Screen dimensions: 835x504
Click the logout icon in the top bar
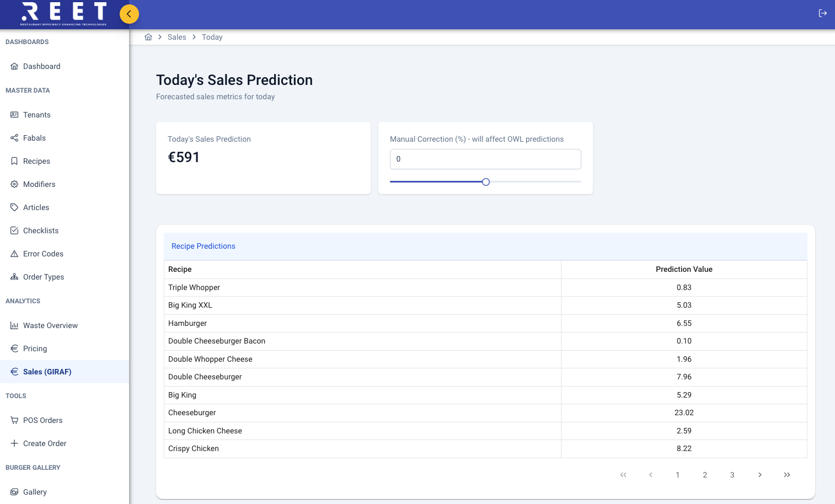pyautogui.click(x=823, y=13)
